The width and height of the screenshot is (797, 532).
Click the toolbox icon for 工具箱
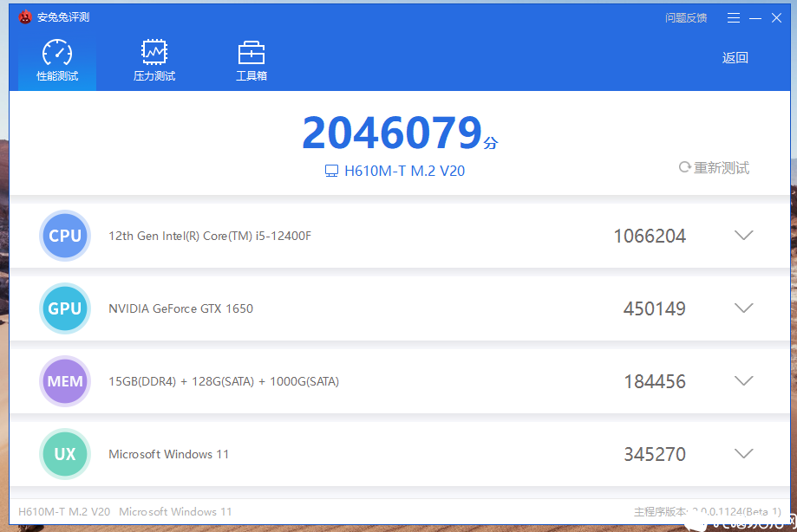252,53
